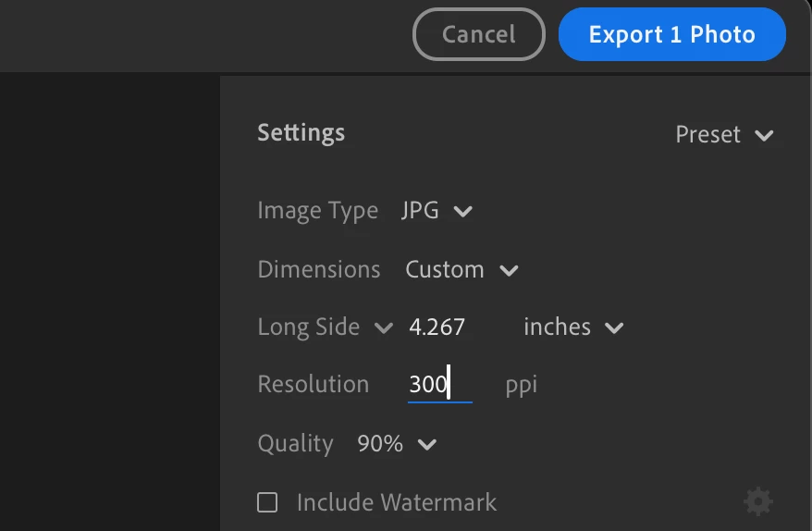Click the 4.267 long side field
The width and height of the screenshot is (812, 531).
coord(437,327)
